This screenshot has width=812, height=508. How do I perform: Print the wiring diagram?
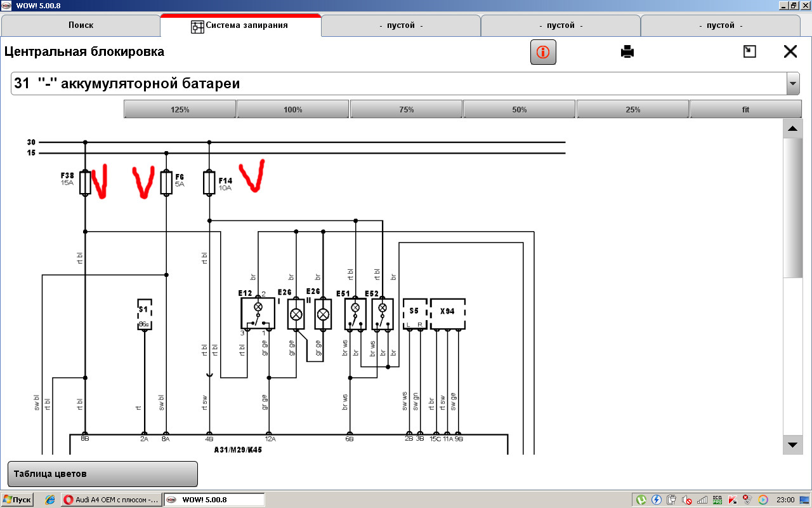(627, 52)
